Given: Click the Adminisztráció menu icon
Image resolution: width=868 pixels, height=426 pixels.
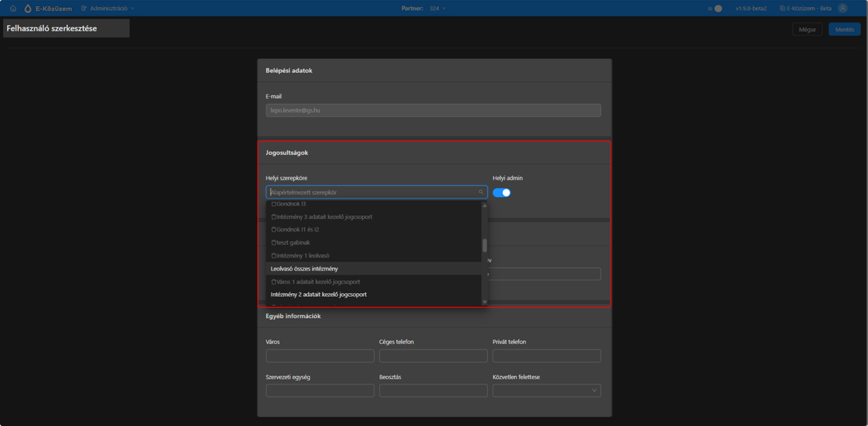Looking at the screenshot, I should tap(84, 8).
